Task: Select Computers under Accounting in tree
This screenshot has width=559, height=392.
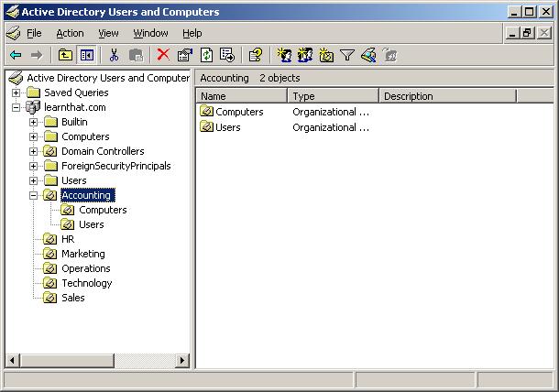Action: [x=103, y=210]
